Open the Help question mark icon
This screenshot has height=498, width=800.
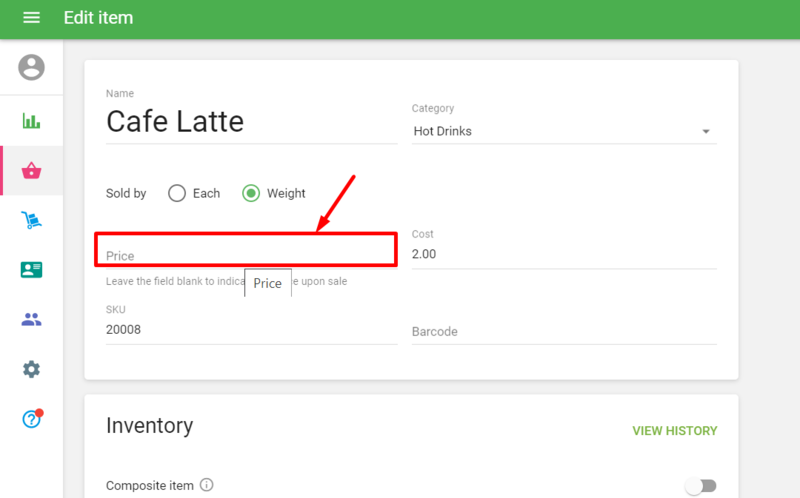32,419
